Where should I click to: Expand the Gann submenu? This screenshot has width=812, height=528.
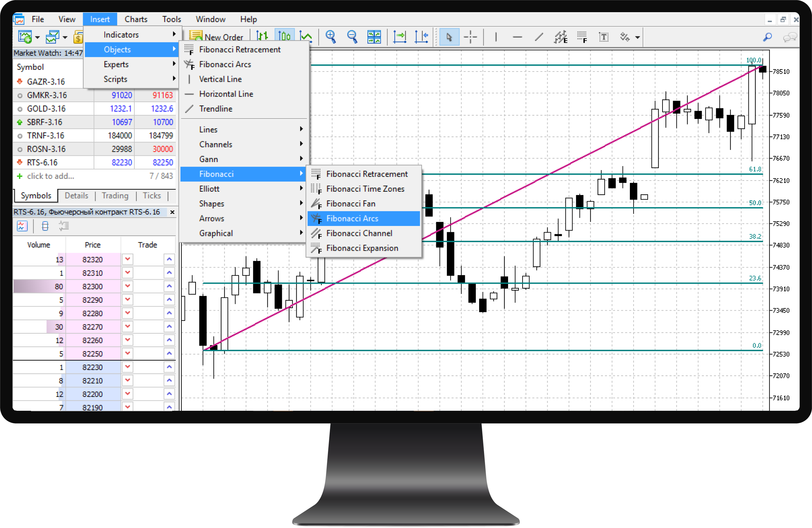point(244,159)
